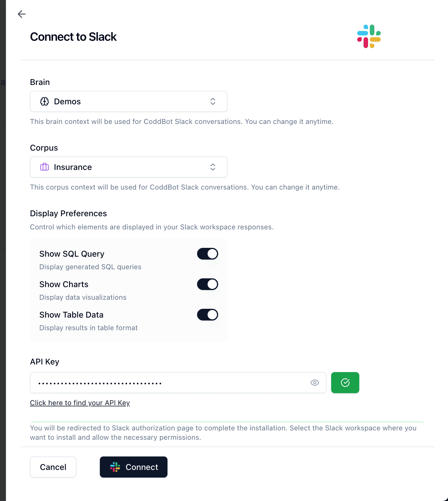Open the 'Click here to find your API Key' link

click(80, 403)
